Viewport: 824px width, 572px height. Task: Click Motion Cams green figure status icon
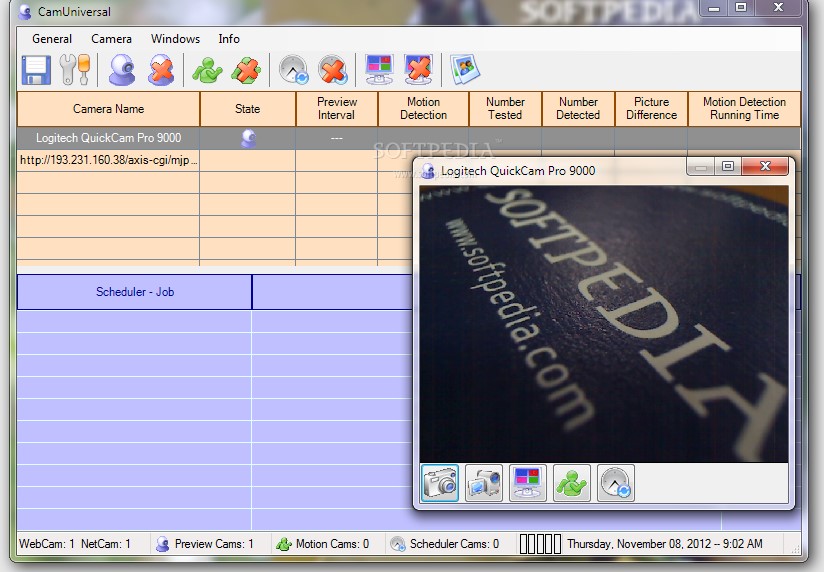[284, 544]
